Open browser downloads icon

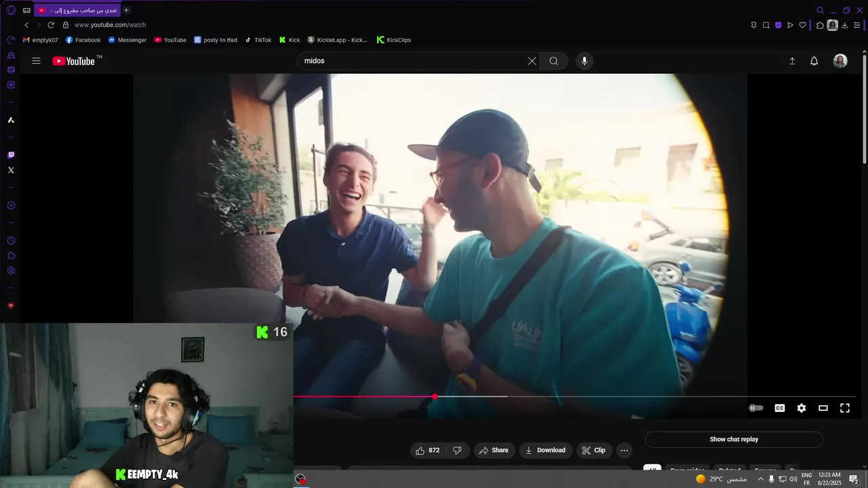pyautogui.click(x=844, y=25)
